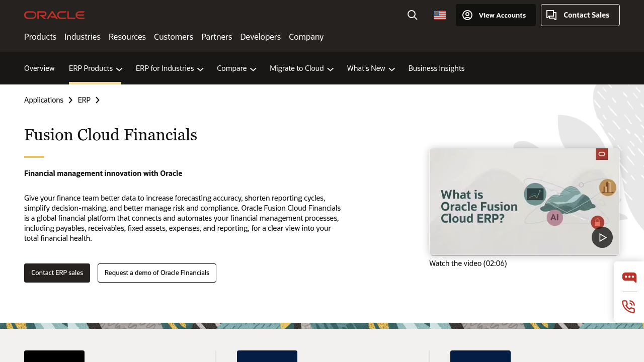Click Watch the video link

468,263
